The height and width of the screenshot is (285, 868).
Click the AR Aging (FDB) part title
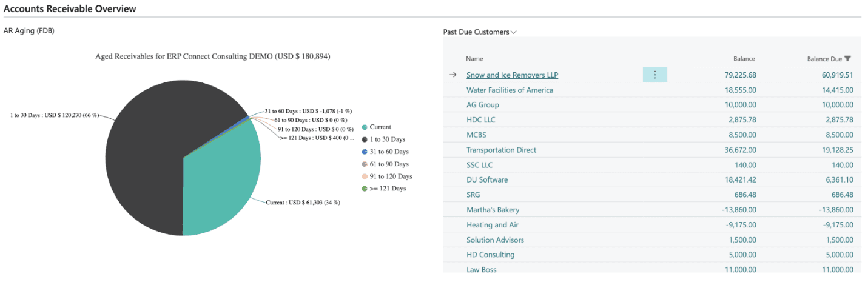pyautogui.click(x=29, y=31)
